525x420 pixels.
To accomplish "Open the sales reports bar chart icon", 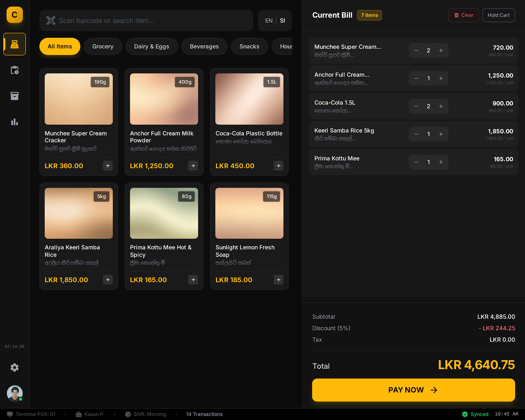I will click(x=14, y=122).
